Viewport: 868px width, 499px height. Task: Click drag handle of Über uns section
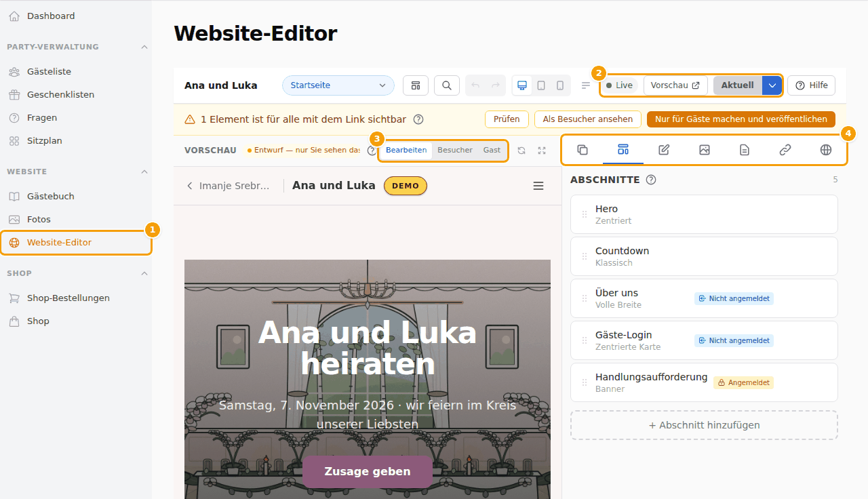pyautogui.click(x=585, y=298)
